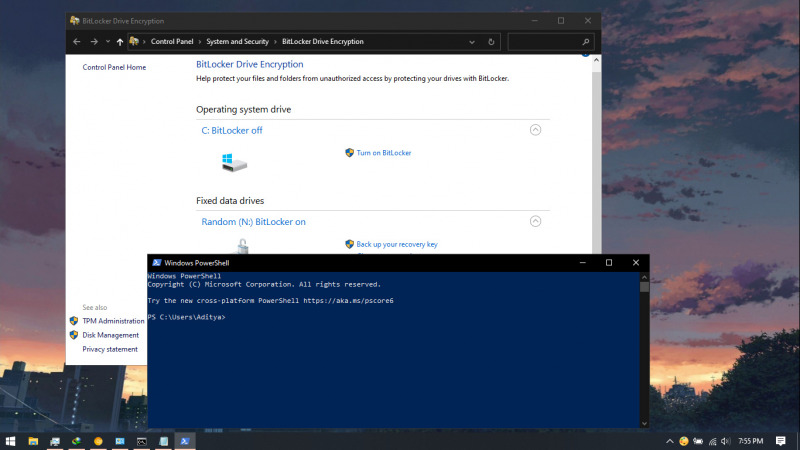Screen dimensions: 800x450
Task: Minimize the Windows PowerShell window
Action: (x=583, y=263)
